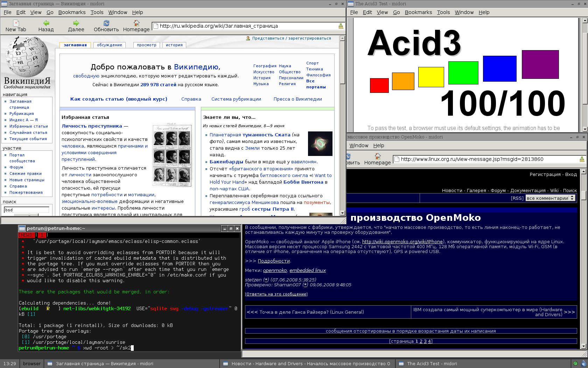588x368 pixels.
Task: Click the blue tray icon at taskbar end
Action: pyautogui.click(x=583, y=363)
